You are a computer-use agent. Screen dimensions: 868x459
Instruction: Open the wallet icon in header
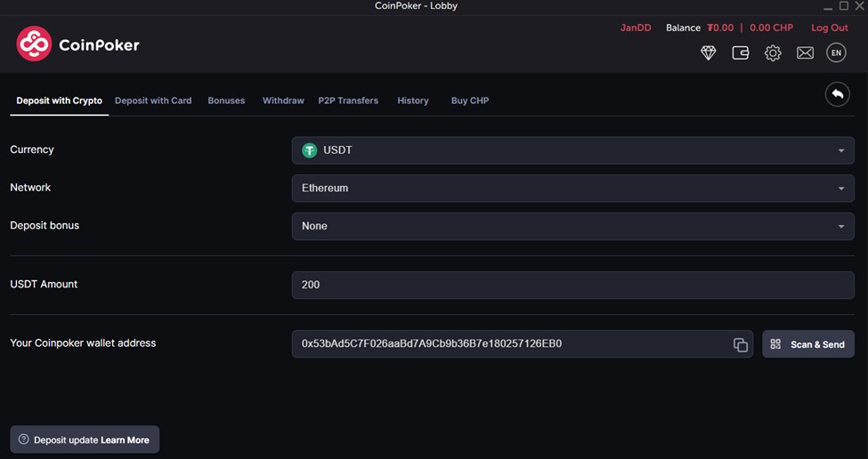740,53
